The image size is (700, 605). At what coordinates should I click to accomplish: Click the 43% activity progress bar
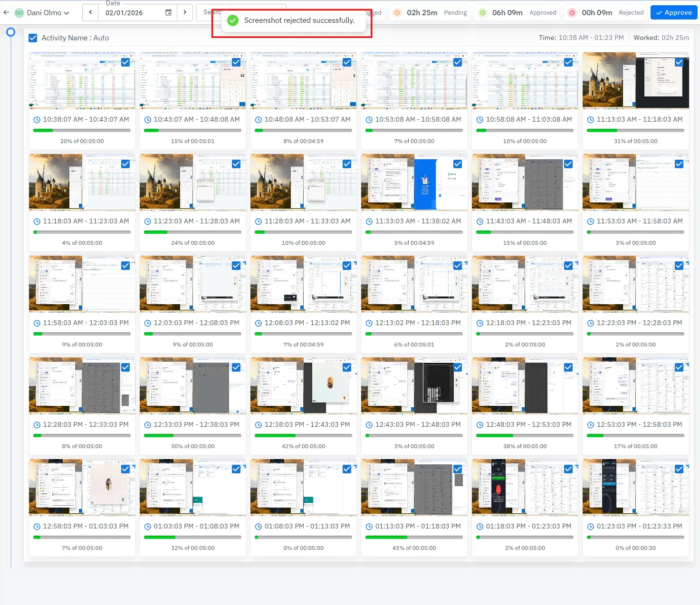pyautogui.click(x=414, y=538)
